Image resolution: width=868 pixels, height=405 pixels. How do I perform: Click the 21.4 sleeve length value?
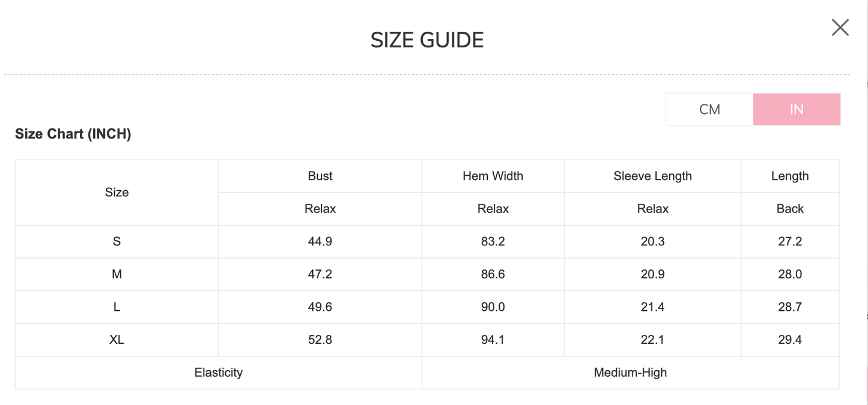(652, 307)
